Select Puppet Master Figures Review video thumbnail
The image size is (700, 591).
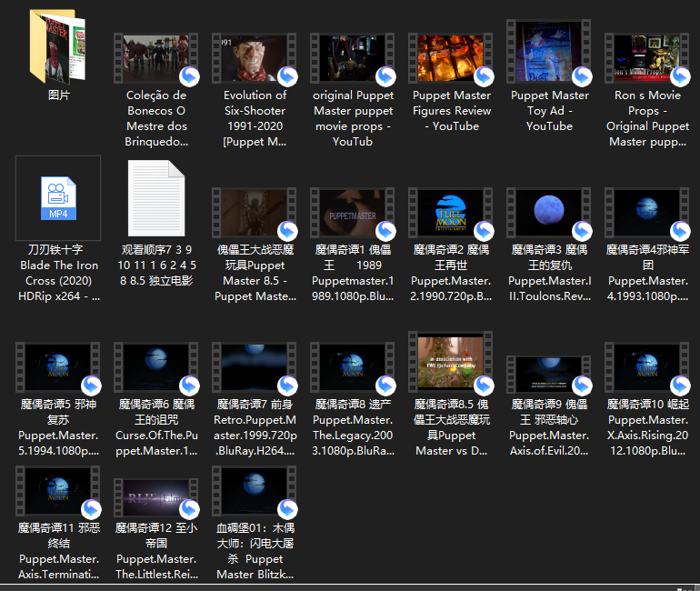pos(450,58)
